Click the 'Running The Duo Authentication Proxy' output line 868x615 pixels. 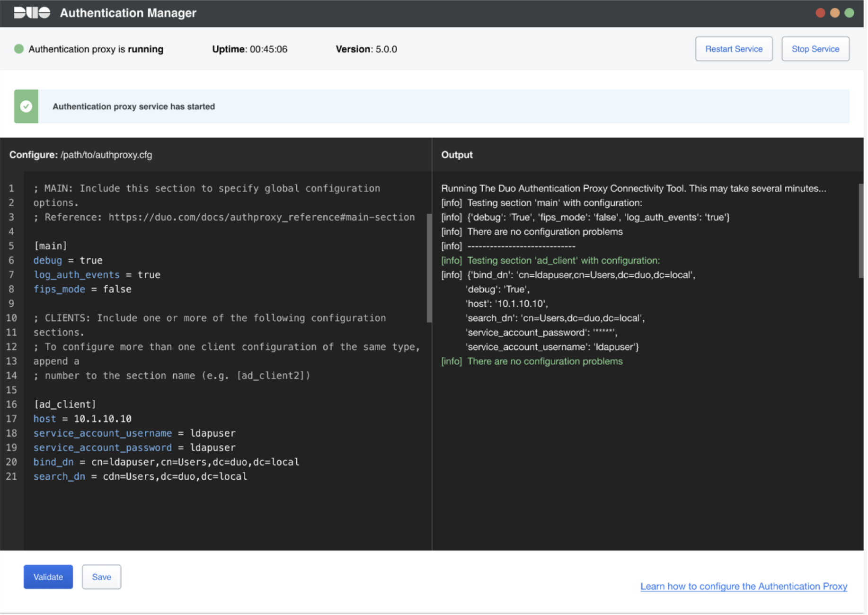(x=634, y=188)
